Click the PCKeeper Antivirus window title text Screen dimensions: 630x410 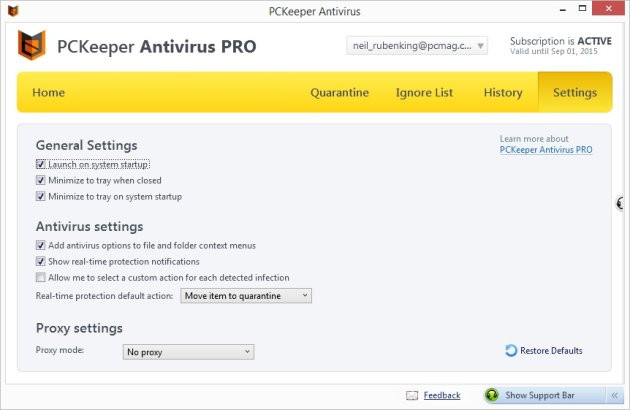point(315,11)
